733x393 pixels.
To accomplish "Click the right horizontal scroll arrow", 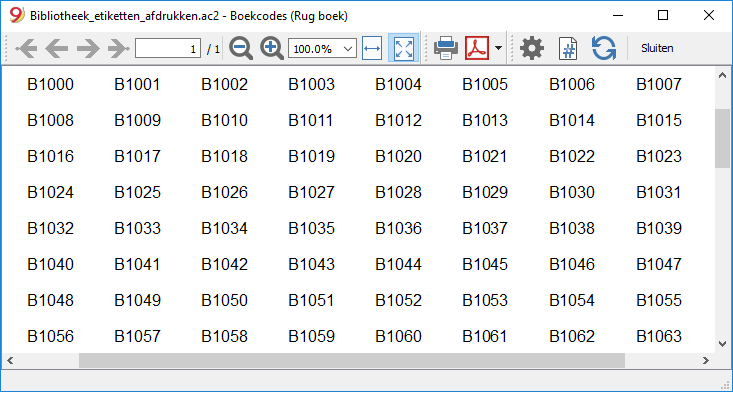I will [x=706, y=360].
